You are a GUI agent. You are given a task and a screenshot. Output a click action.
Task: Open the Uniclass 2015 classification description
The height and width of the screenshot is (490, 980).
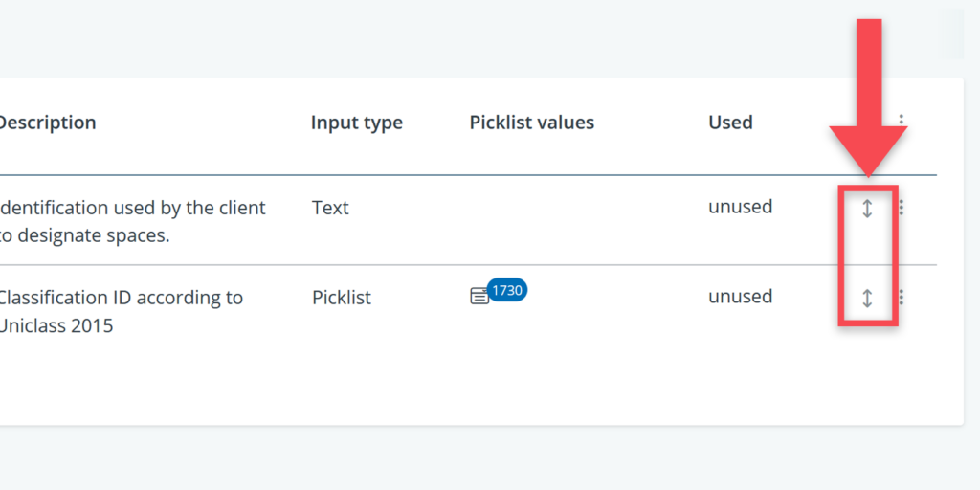tap(121, 311)
